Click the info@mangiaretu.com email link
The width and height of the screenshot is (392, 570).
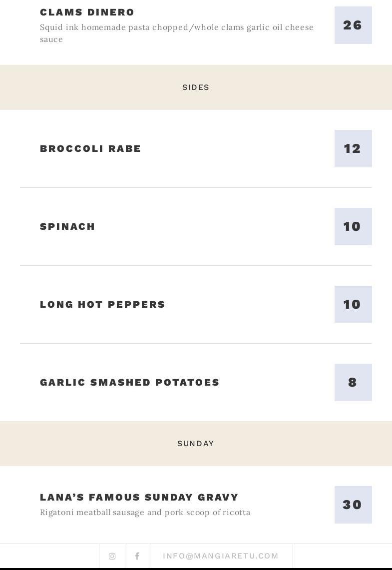point(221,556)
